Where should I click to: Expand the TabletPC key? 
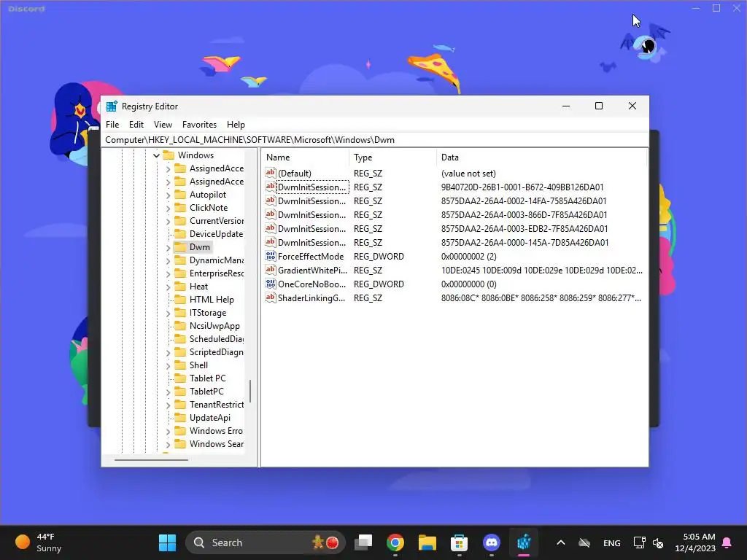[x=169, y=392]
